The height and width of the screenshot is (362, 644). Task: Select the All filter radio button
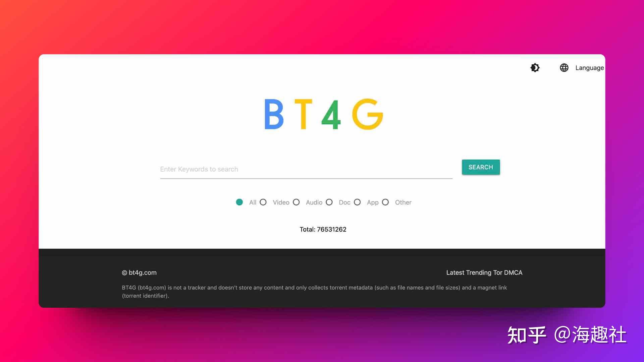(x=239, y=202)
